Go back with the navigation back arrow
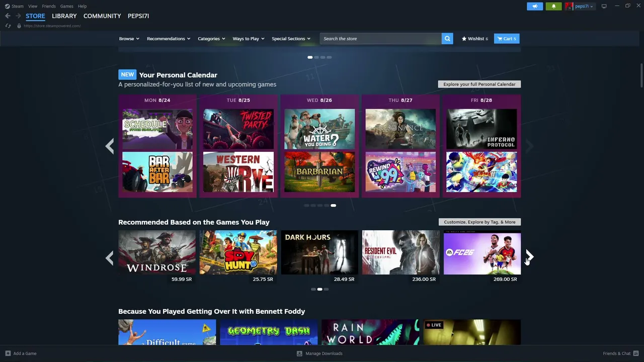 8,16
